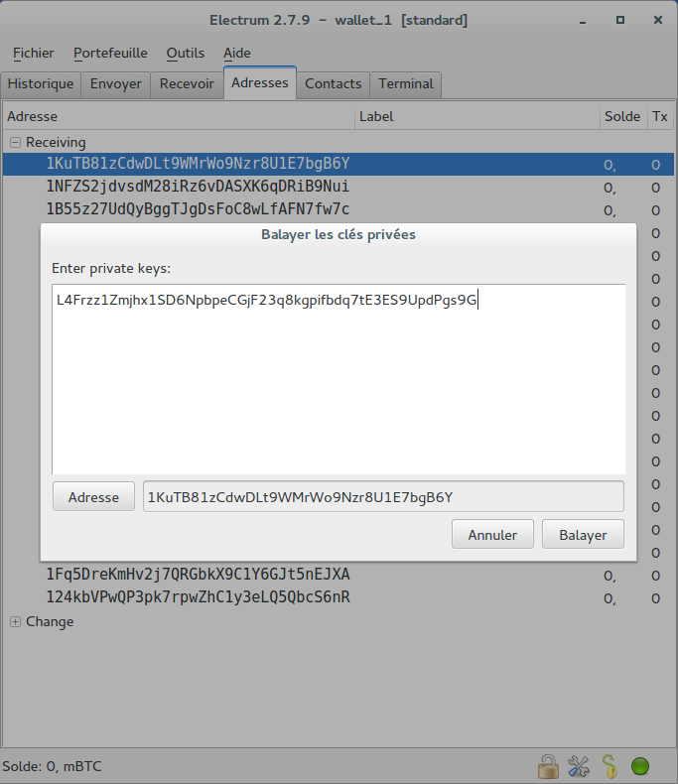
Task: Select address 1B55z27UdQyBggTJgDsFoC8wLfAFN7fw7c
Action: click(198, 209)
